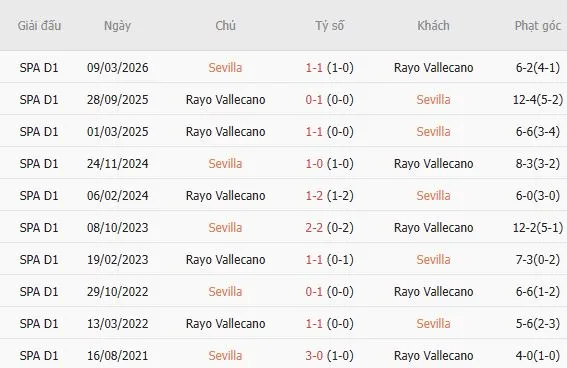This screenshot has height=368, width=567.
Task: Open Sevilla home link on 16/08/2021 row
Action: 225,355
